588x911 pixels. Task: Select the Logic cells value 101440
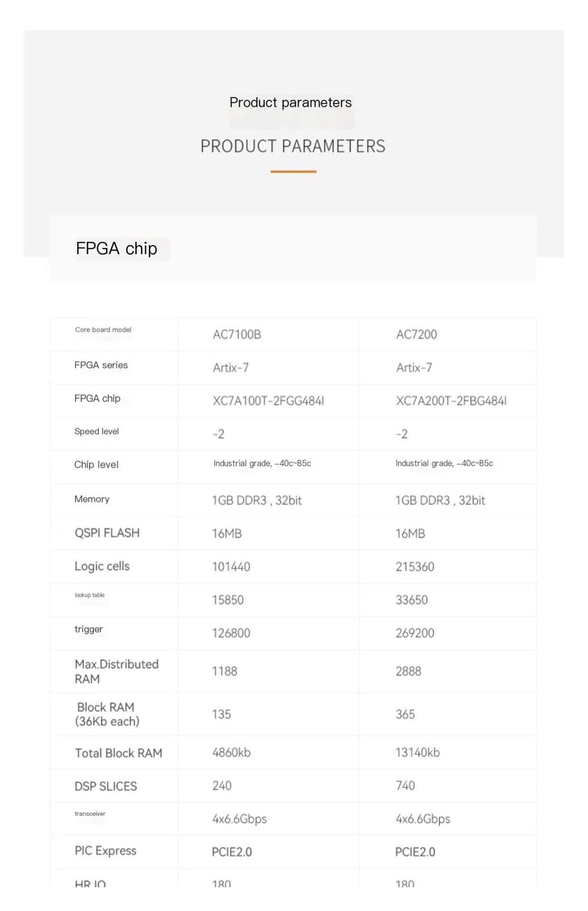tap(231, 567)
